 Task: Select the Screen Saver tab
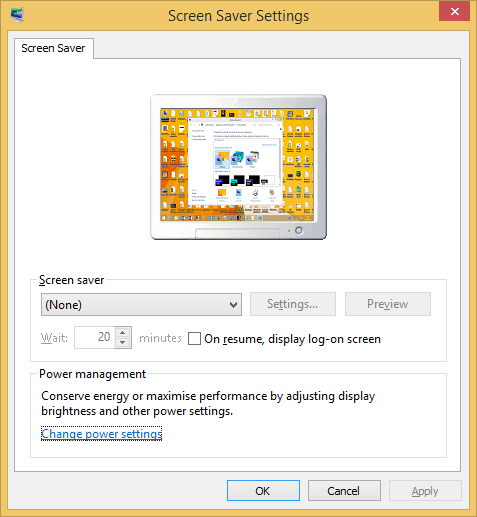tap(53, 48)
